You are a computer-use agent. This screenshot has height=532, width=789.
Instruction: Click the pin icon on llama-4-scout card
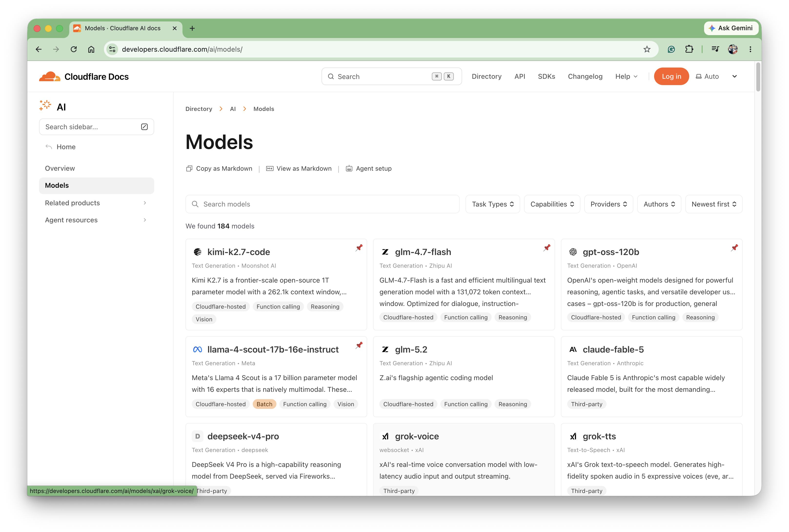(359, 345)
